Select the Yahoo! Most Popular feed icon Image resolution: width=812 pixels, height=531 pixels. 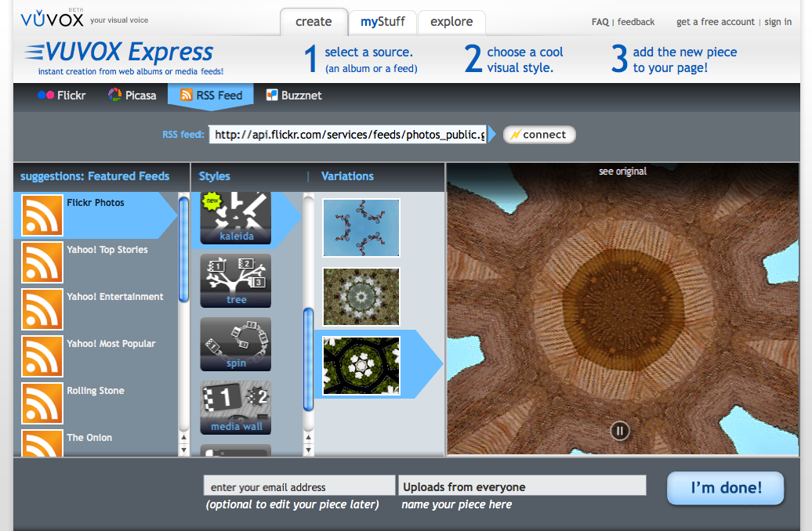click(42, 356)
